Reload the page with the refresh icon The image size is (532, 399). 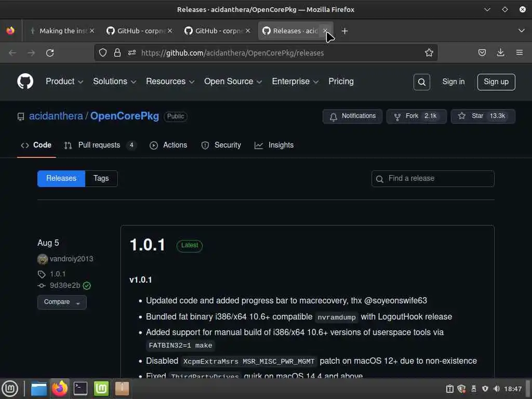point(50,53)
